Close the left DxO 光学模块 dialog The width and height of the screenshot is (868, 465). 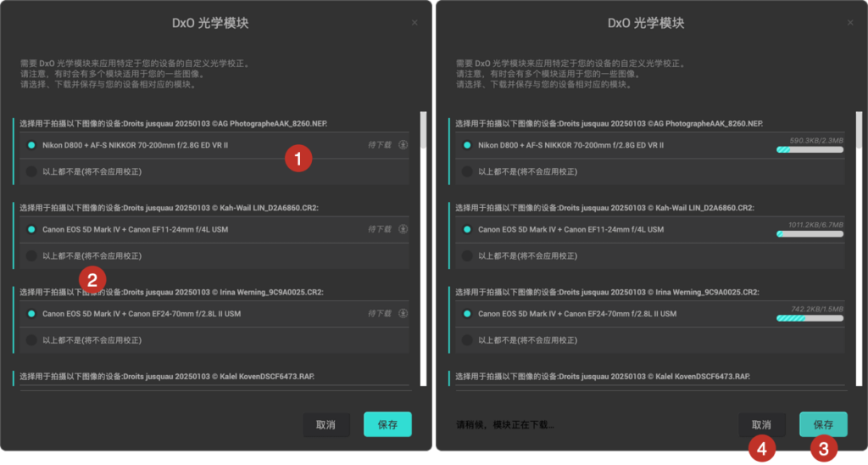(415, 23)
